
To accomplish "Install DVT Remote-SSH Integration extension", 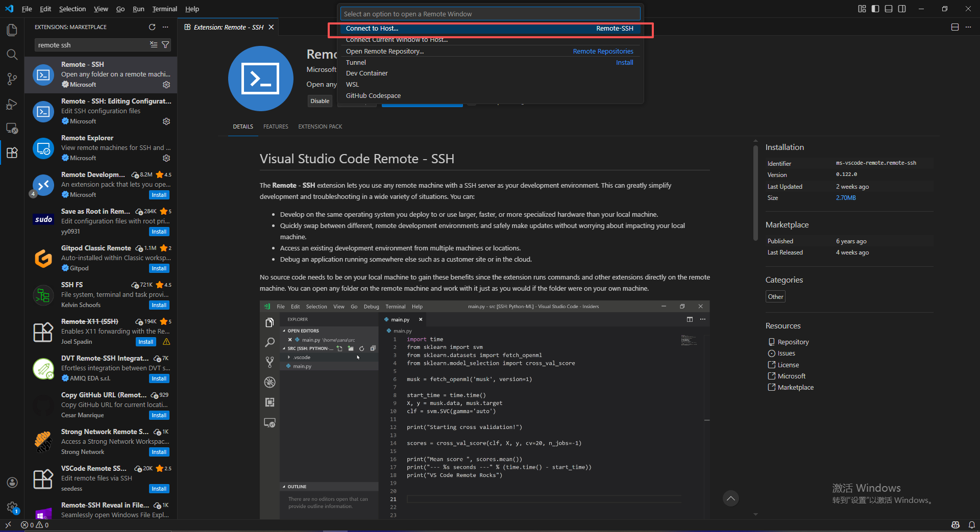I will [159, 378].
